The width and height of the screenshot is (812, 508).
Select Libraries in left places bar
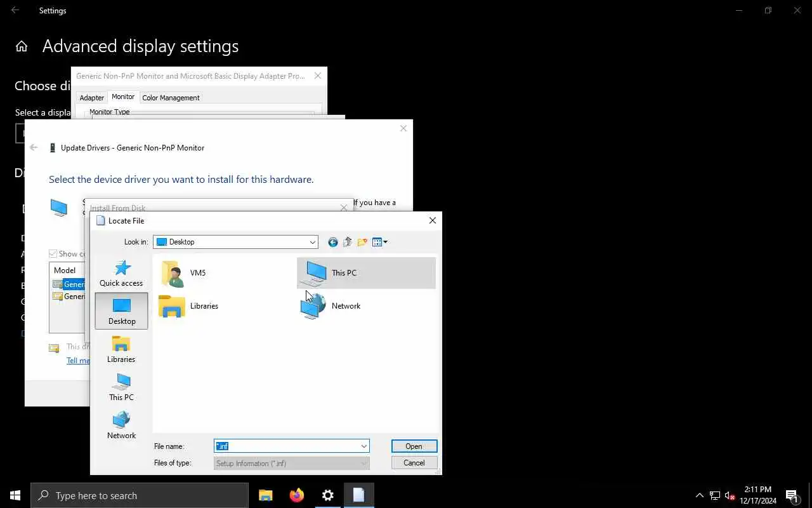[121, 349]
